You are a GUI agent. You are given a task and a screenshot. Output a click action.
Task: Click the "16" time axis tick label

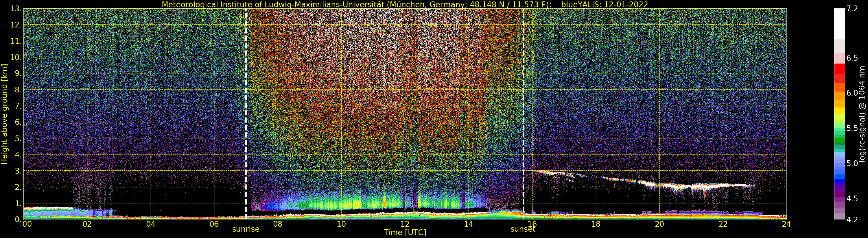click(532, 224)
